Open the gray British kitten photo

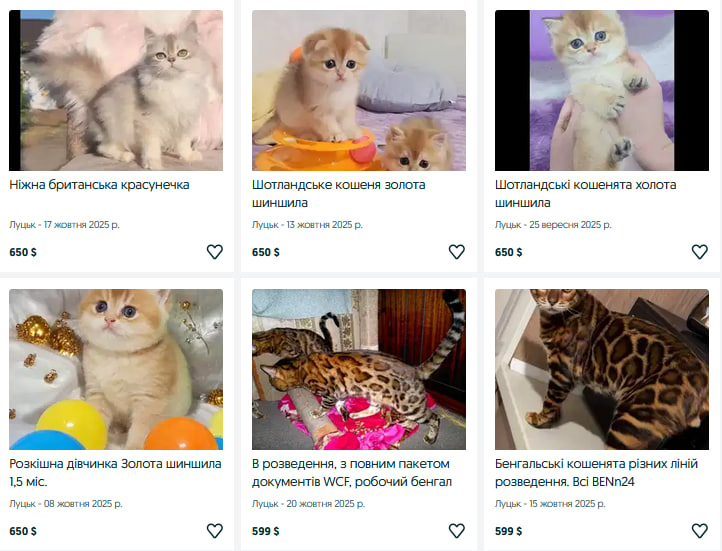[x=116, y=90]
